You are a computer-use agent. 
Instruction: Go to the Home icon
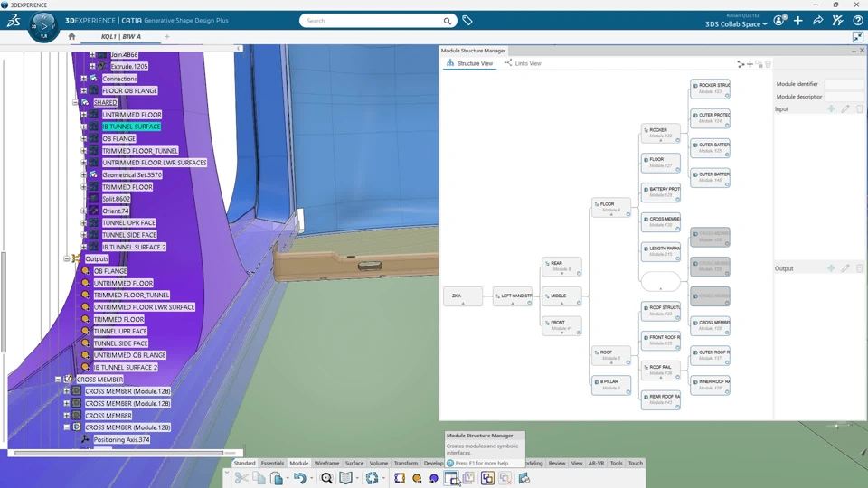click(71, 36)
